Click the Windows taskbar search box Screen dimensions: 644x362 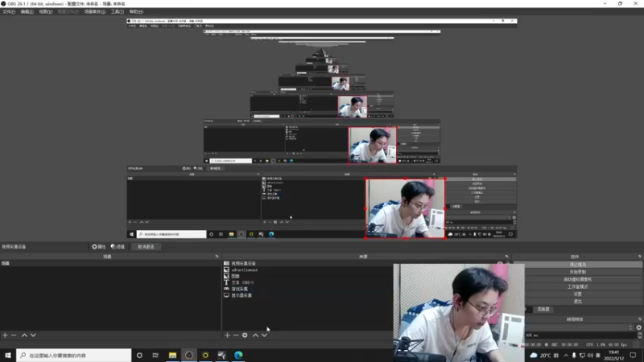[x=74, y=355]
